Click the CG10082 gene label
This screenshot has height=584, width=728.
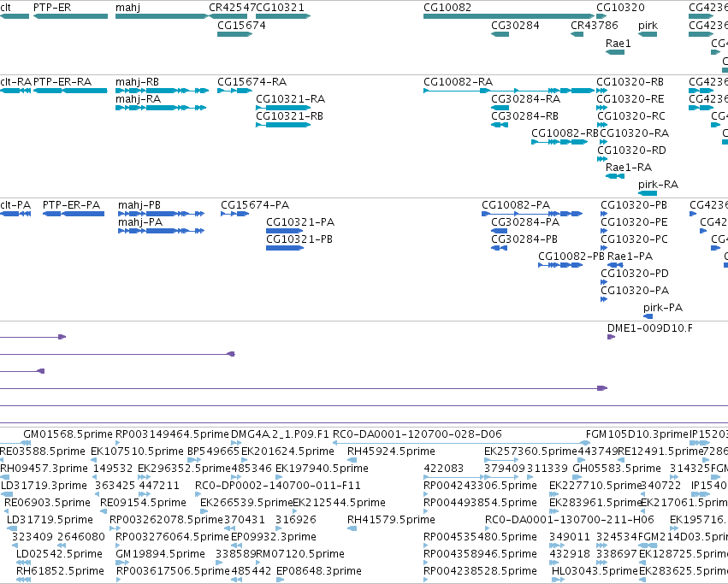[447, 8]
